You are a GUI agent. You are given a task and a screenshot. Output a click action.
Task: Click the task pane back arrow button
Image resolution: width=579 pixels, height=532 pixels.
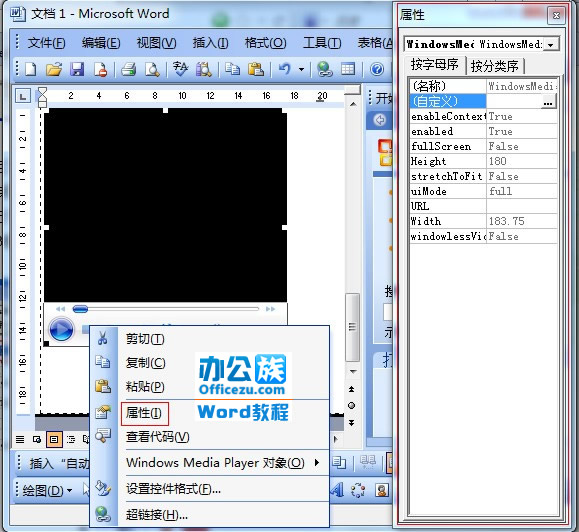[x=380, y=120]
